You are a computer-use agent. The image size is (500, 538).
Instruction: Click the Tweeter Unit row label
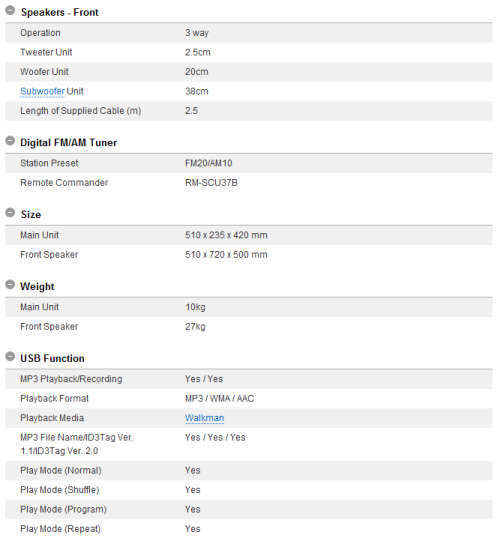(x=46, y=52)
